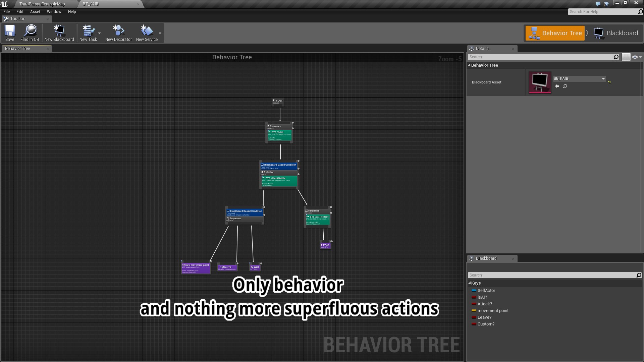Collapse the Keys list in Blackboard panel
Image resolution: width=644 pixels, height=362 pixels.
coord(469,283)
